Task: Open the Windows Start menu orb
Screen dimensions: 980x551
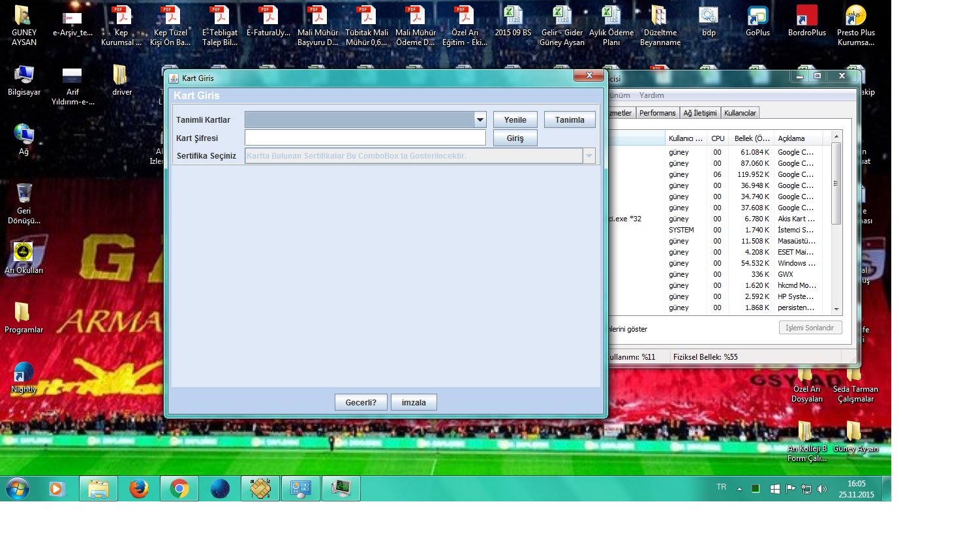Action: 18,488
